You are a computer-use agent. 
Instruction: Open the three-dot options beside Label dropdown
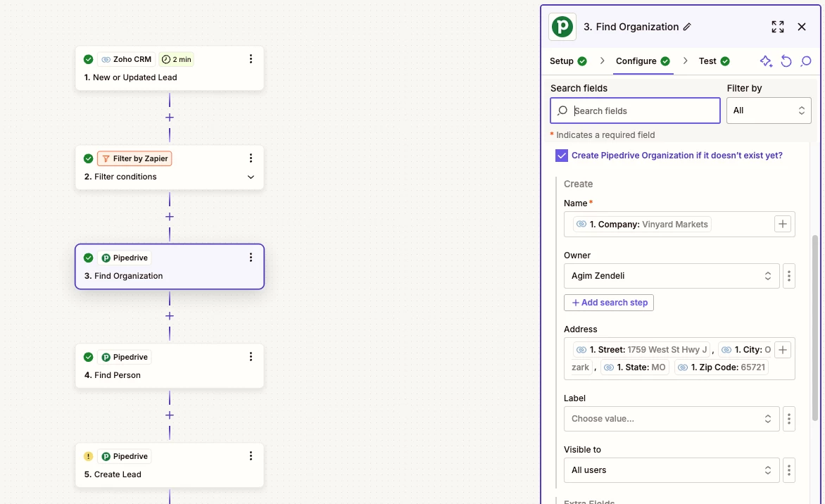pyautogui.click(x=788, y=419)
